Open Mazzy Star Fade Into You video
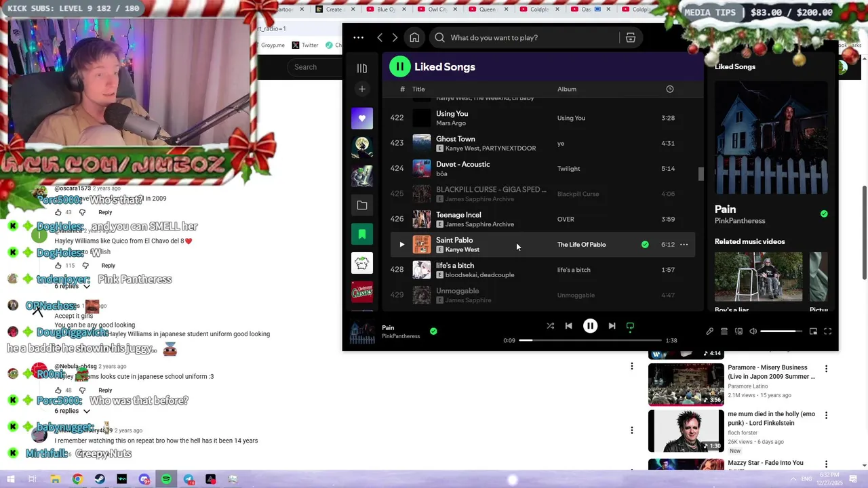This screenshot has width=868, height=488. [x=765, y=463]
